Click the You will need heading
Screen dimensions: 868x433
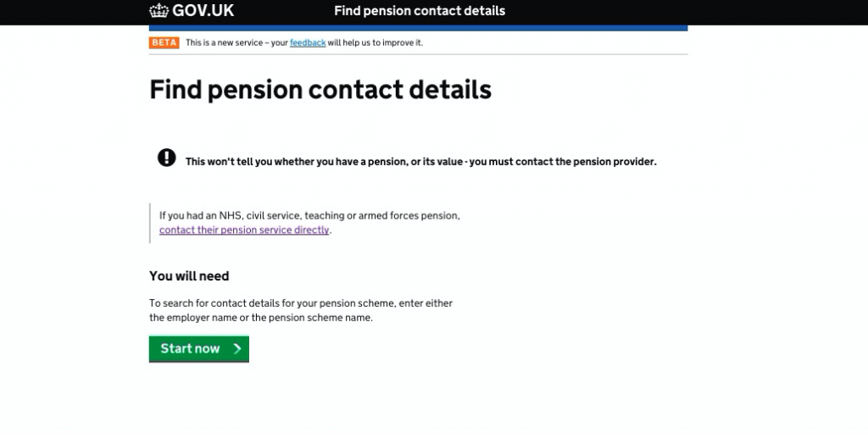(x=189, y=275)
